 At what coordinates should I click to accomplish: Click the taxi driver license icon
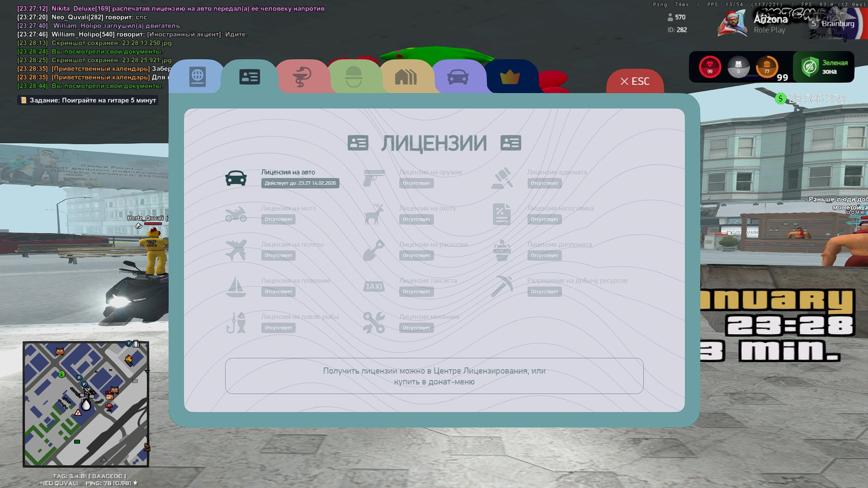374,286
